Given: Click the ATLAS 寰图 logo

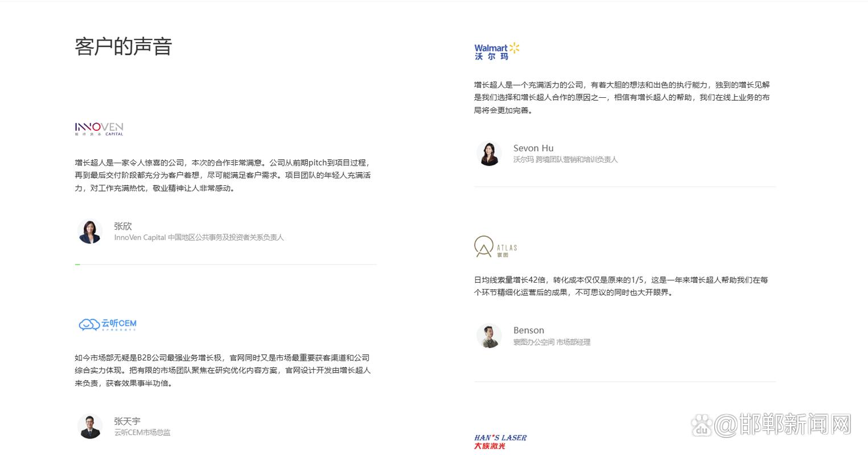Looking at the screenshot, I should pos(496,247).
